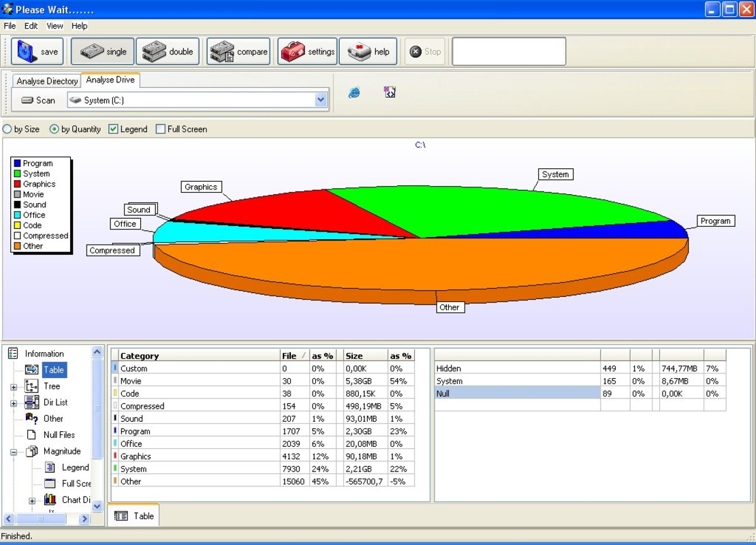Open the System (C:) drive dropdown
756x545 pixels.
click(321, 100)
